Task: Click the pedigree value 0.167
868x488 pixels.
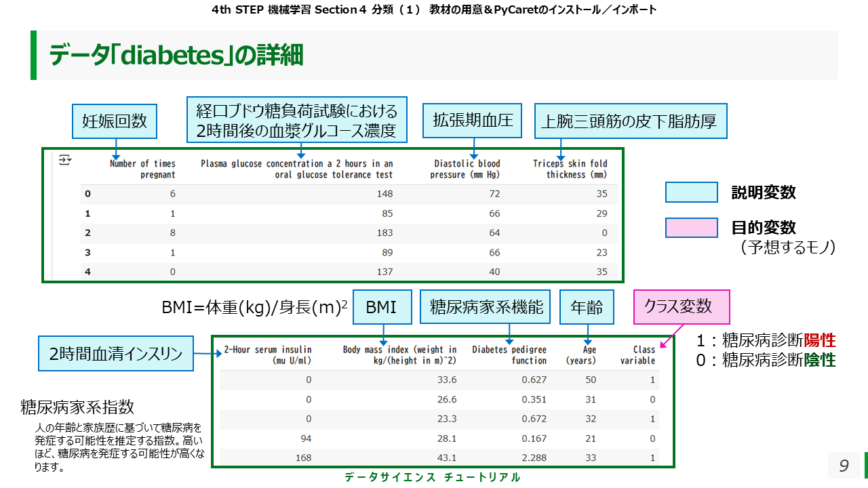Action: 534,439
